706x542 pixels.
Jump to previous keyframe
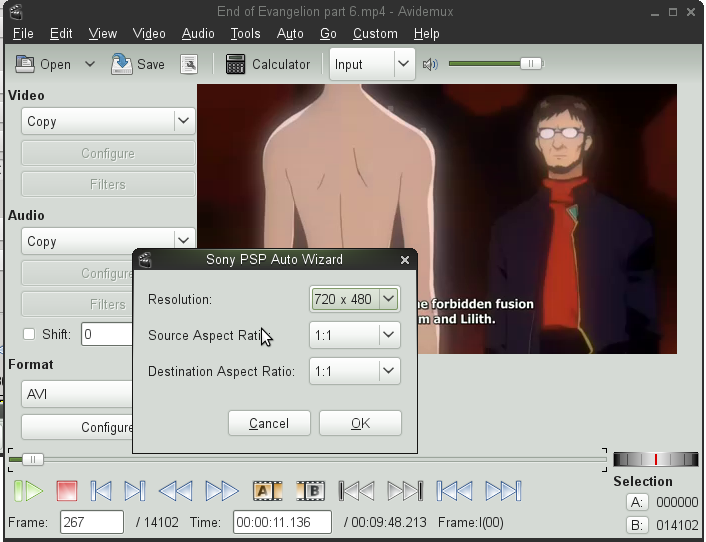pos(176,491)
